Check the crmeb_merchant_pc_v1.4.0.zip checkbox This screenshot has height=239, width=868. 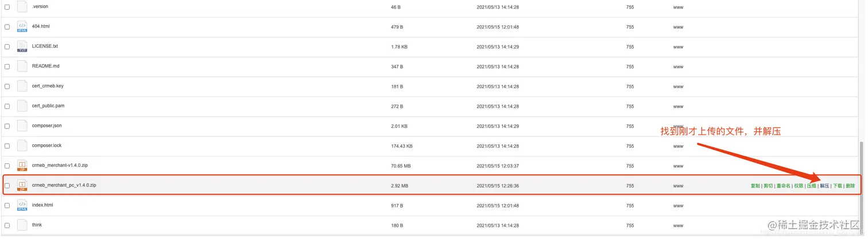[x=7, y=186]
